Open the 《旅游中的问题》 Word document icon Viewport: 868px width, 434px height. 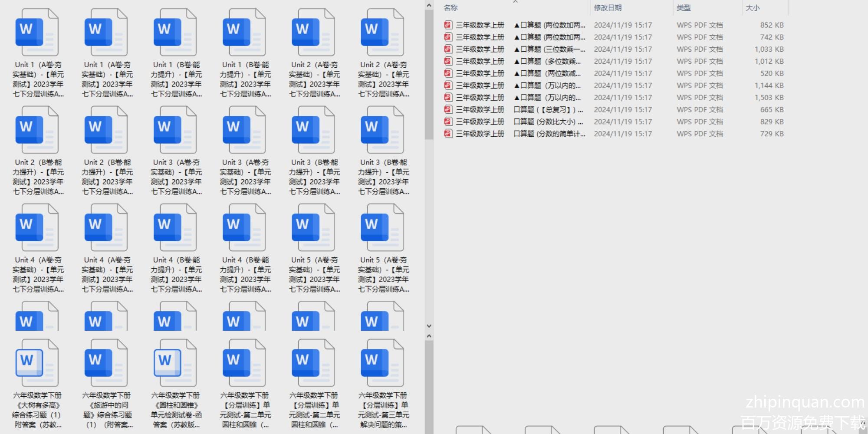tap(106, 363)
